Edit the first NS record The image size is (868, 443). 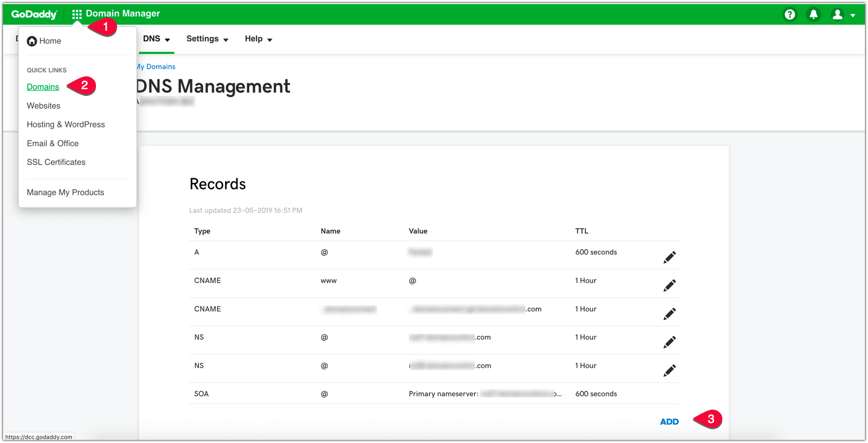tap(669, 342)
